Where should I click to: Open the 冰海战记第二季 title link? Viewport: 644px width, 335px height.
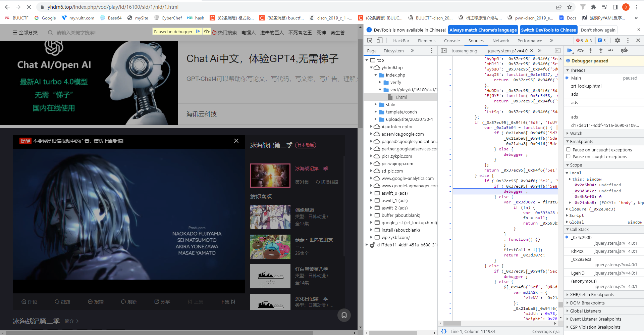(x=312, y=169)
